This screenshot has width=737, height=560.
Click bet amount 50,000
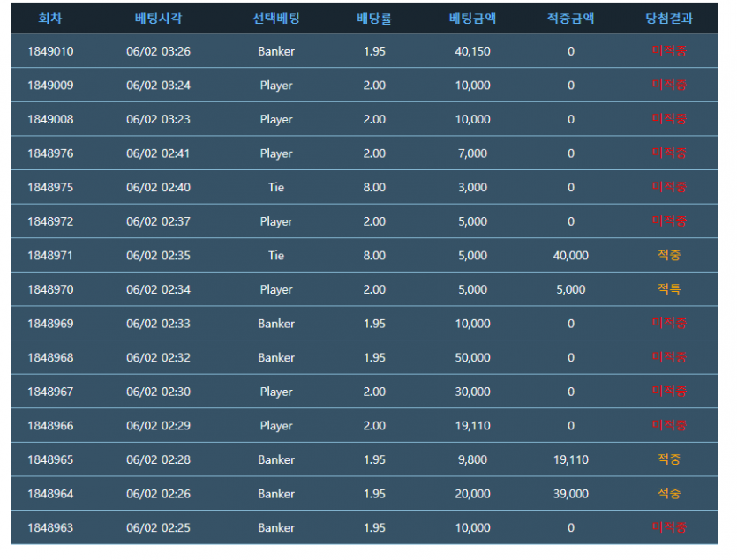click(x=472, y=357)
